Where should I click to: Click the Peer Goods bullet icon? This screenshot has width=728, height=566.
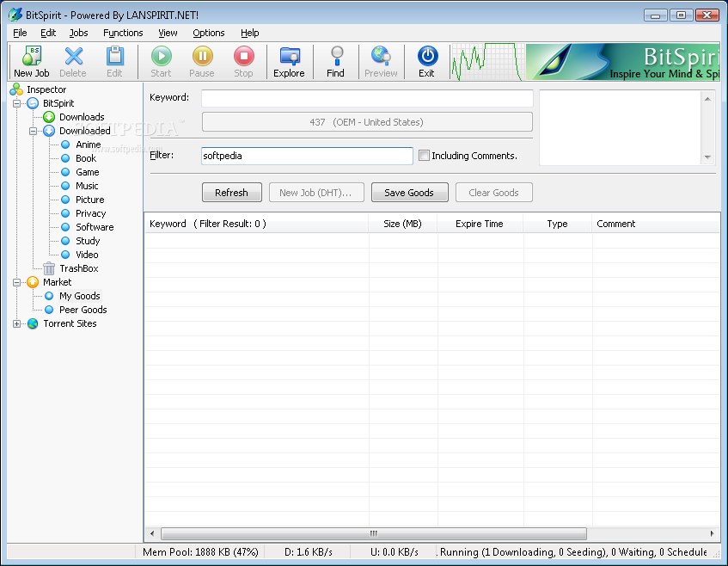click(x=49, y=310)
